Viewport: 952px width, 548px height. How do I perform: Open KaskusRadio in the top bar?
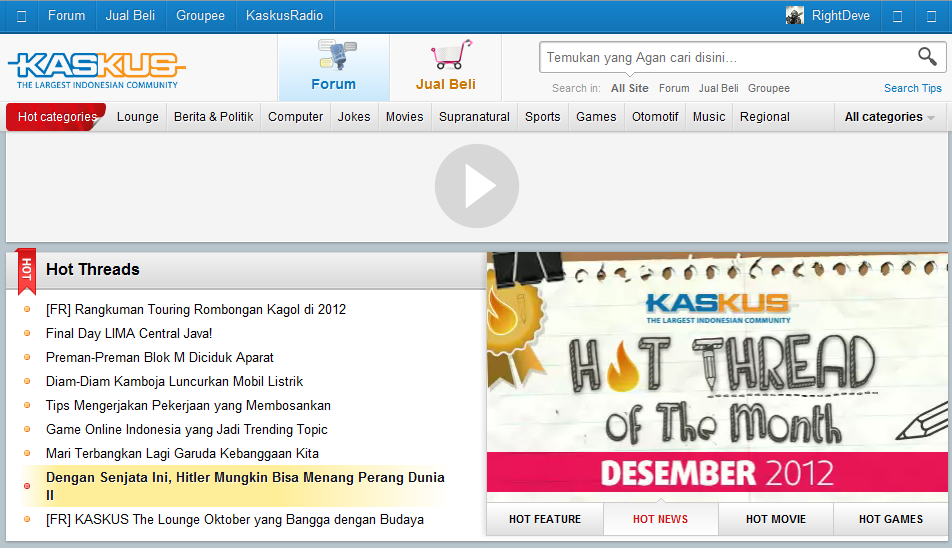pyautogui.click(x=284, y=16)
